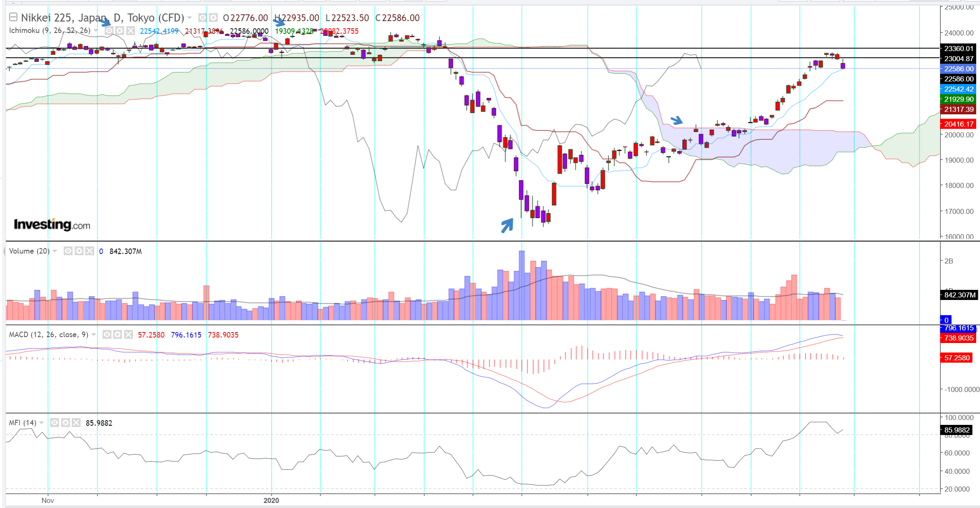Remove the Volume indicator with X

pyautogui.click(x=89, y=251)
